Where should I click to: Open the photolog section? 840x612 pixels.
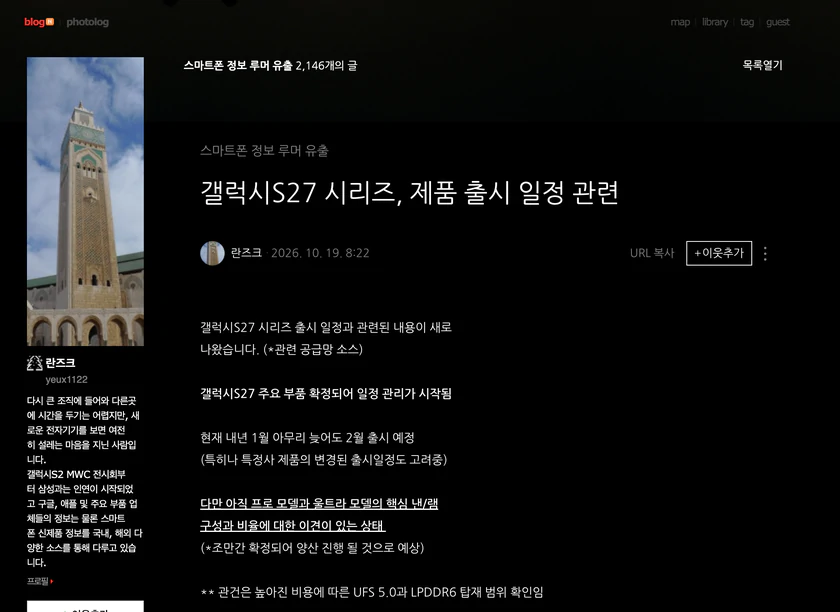click(x=87, y=22)
